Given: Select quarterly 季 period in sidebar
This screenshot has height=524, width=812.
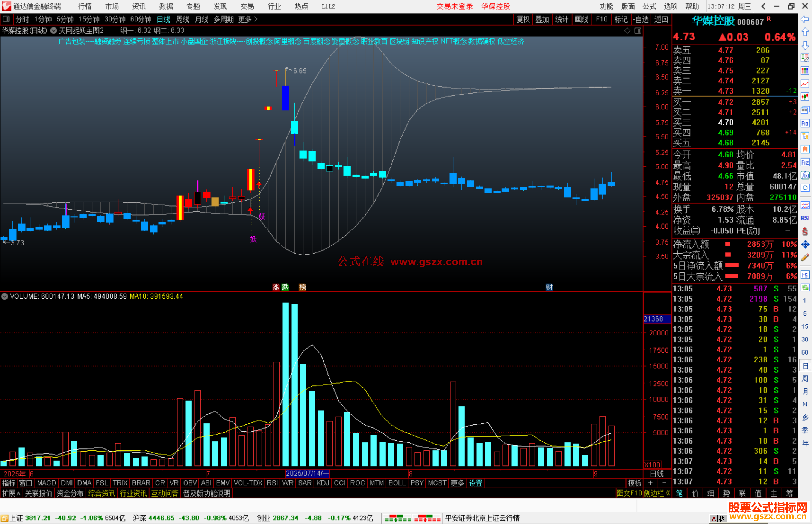Looking at the screenshot, I should pyautogui.click(x=805, y=430).
